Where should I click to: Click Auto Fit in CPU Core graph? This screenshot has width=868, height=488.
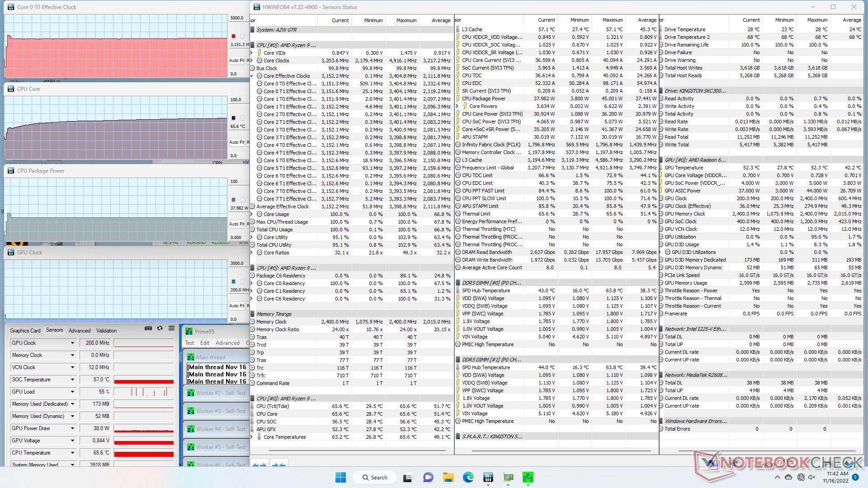point(236,142)
